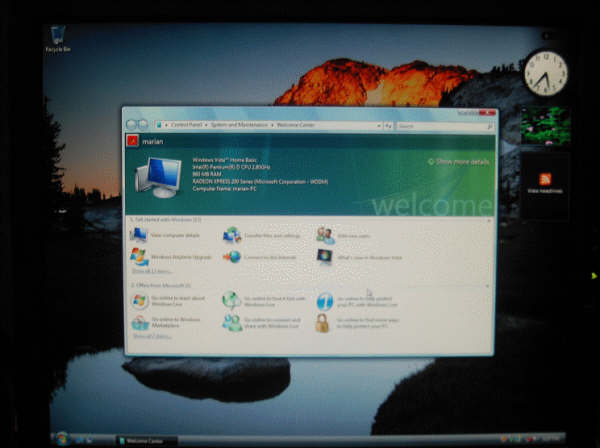This screenshot has height=448, width=600.
Task: Open the Windows Start menu orb
Action: [x=62, y=438]
